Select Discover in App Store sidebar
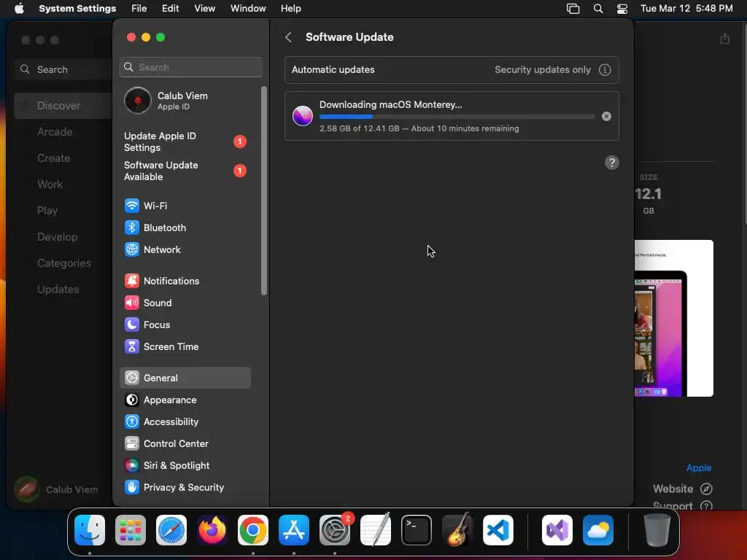The width and height of the screenshot is (747, 560). point(63,106)
